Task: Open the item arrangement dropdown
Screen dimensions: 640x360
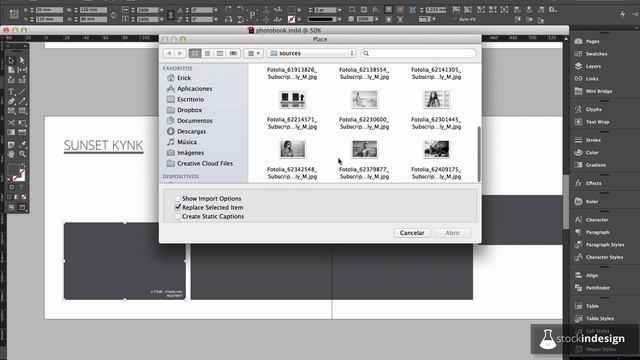Action: [x=253, y=53]
